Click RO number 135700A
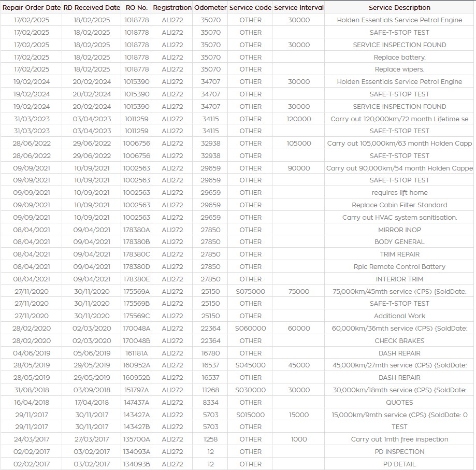476x470 pixels. [137, 439]
